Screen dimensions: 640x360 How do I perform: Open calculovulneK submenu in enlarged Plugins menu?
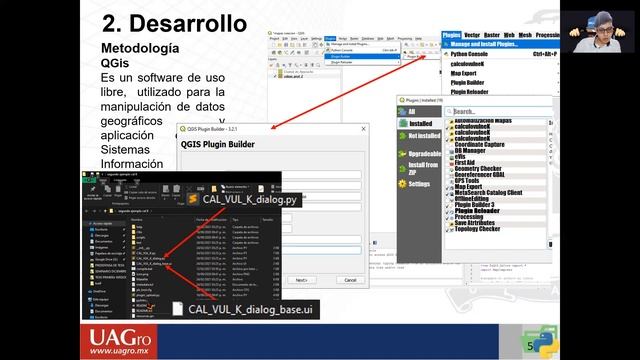coord(500,64)
